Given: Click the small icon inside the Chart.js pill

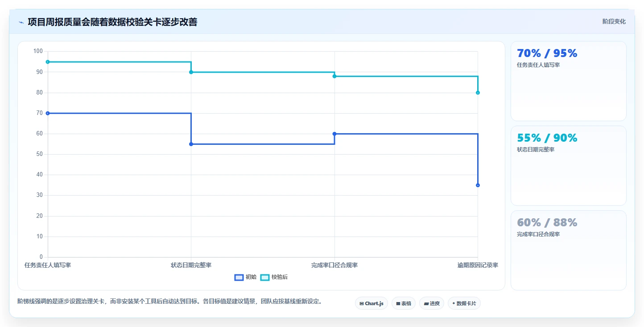Looking at the screenshot, I should [x=362, y=303].
